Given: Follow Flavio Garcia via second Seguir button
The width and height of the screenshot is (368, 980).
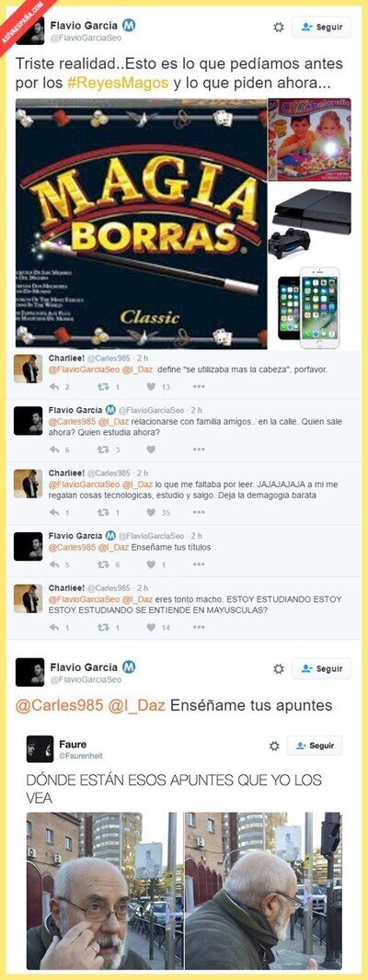Looking at the screenshot, I should point(321,668).
